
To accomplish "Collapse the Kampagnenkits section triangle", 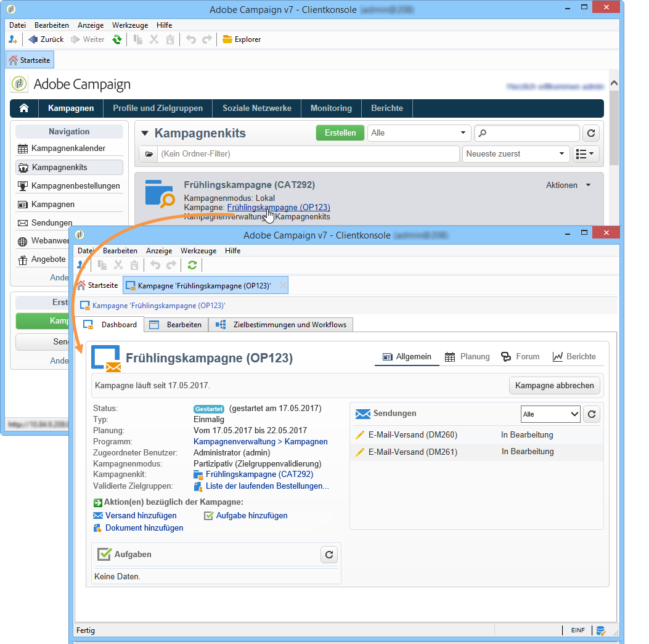I will (x=145, y=133).
